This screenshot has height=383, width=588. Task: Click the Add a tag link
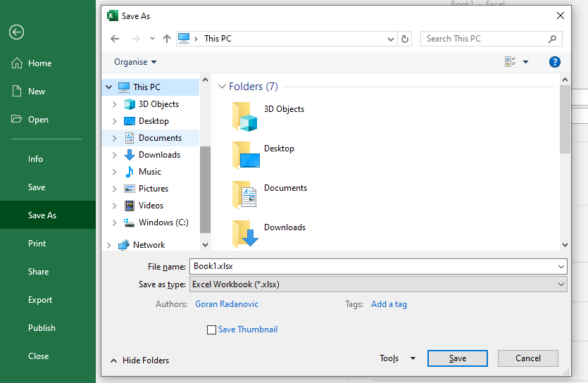(389, 304)
